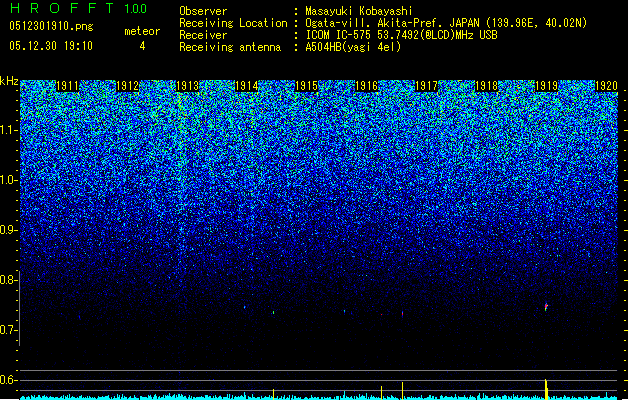Click the 0.7 frequency axis label
Viewport: 629px width, 400px height.
[8, 330]
